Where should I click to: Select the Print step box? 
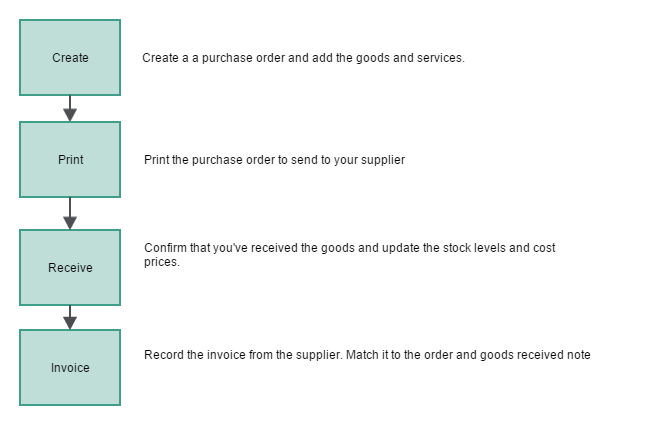click(x=70, y=160)
